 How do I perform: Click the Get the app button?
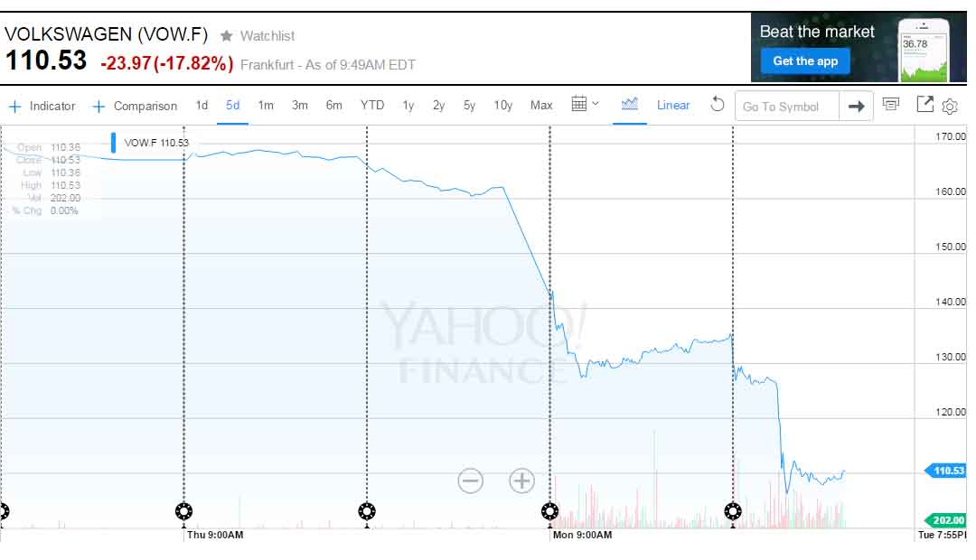pyautogui.click(x=805, y=61)
